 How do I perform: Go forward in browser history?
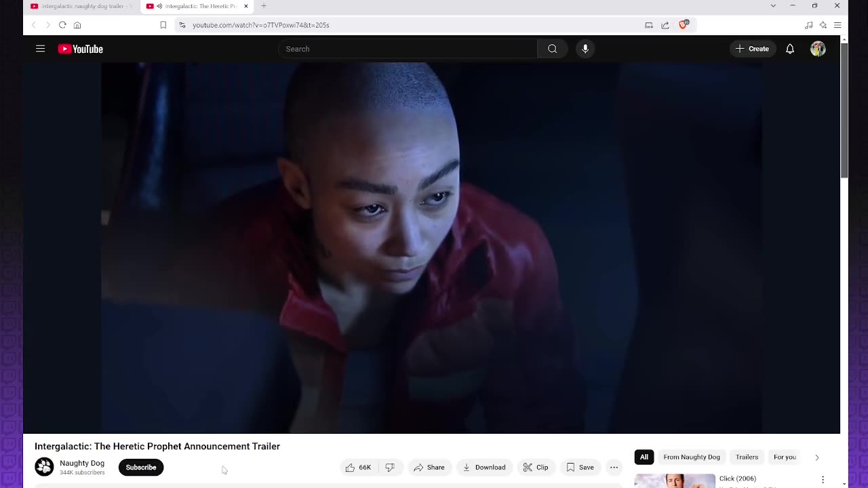point(47,25)
